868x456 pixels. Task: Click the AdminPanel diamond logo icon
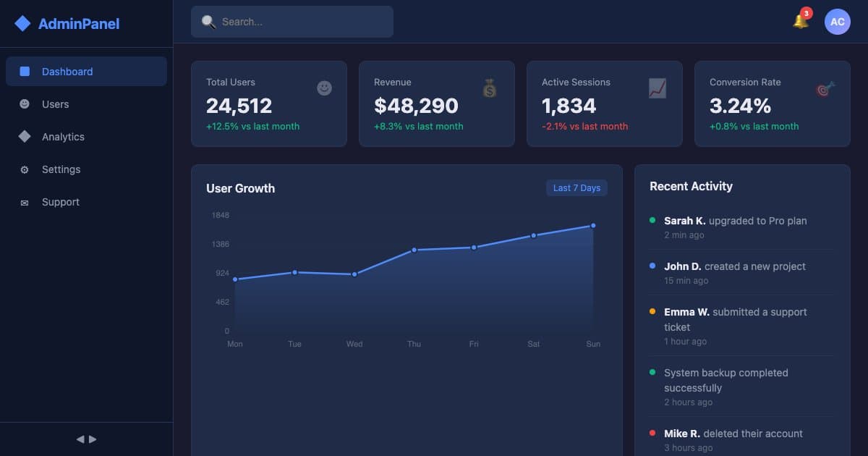(22, 24)
